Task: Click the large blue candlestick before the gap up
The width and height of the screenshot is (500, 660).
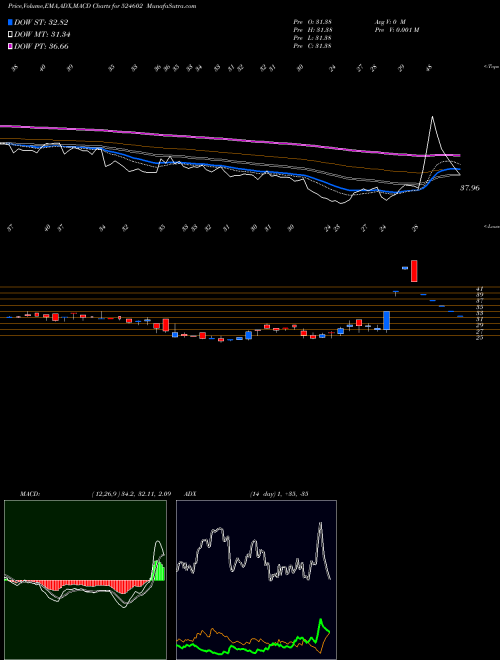Action: click(386, 320)
